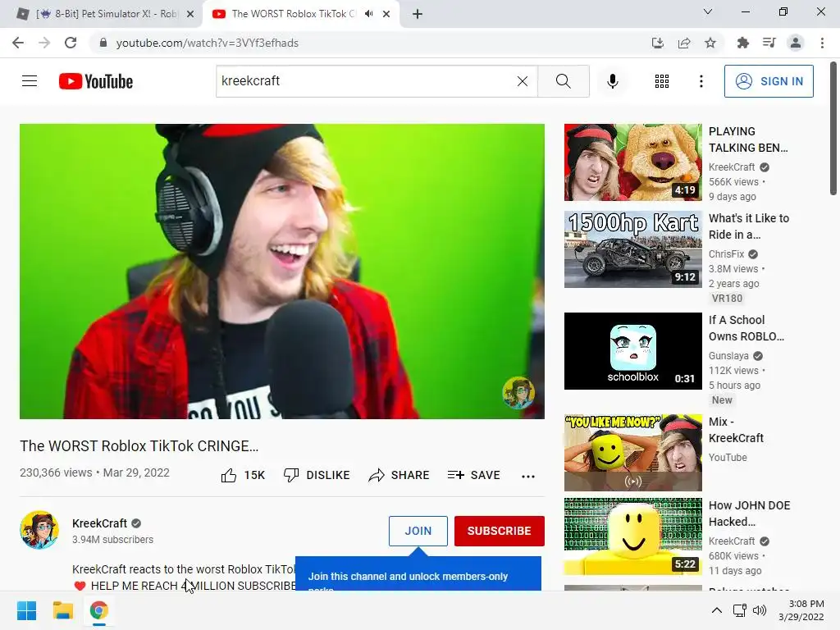This screenshot has width=840, height=630.
Task: Open the Windows Start menu
Action: click(x=27, y=610)
